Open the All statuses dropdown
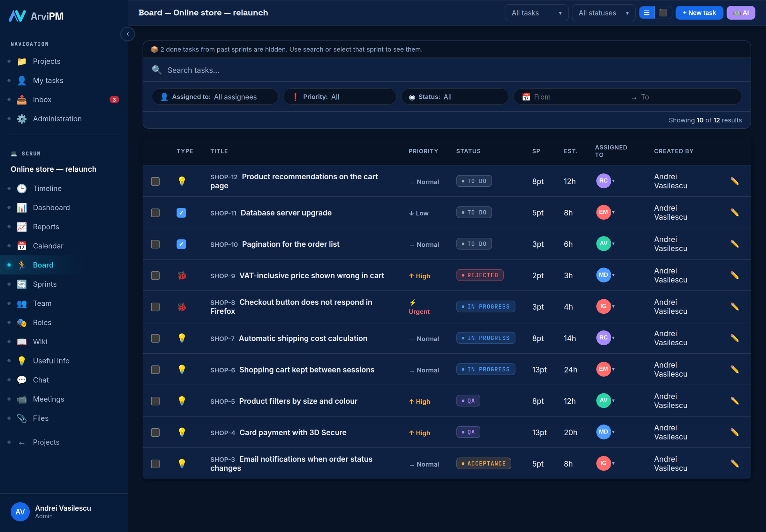The image size is (766, 532). 603,13
